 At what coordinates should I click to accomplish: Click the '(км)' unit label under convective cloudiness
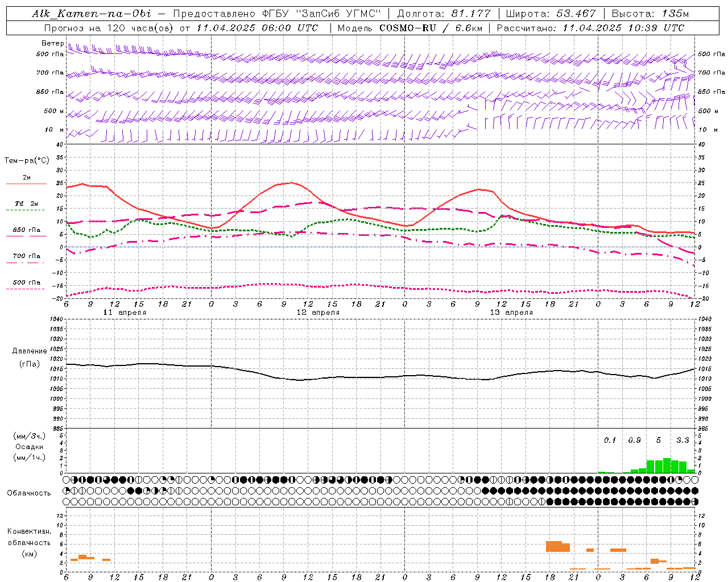29,554
